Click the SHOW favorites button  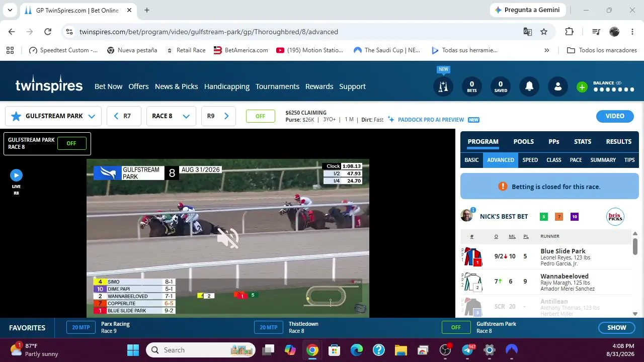(616, 328)
